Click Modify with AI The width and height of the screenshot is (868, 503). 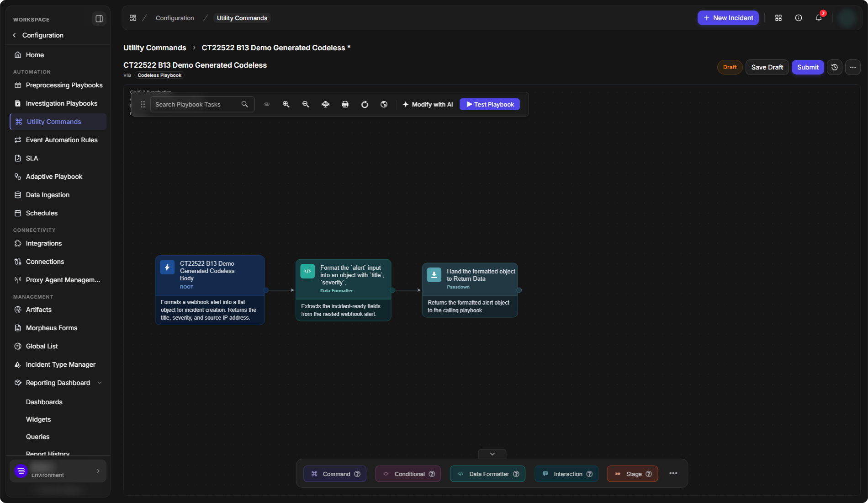point(428,104)
